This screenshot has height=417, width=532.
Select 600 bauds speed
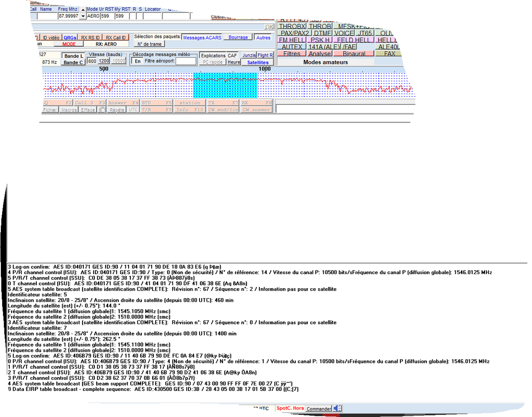[92, 61]
